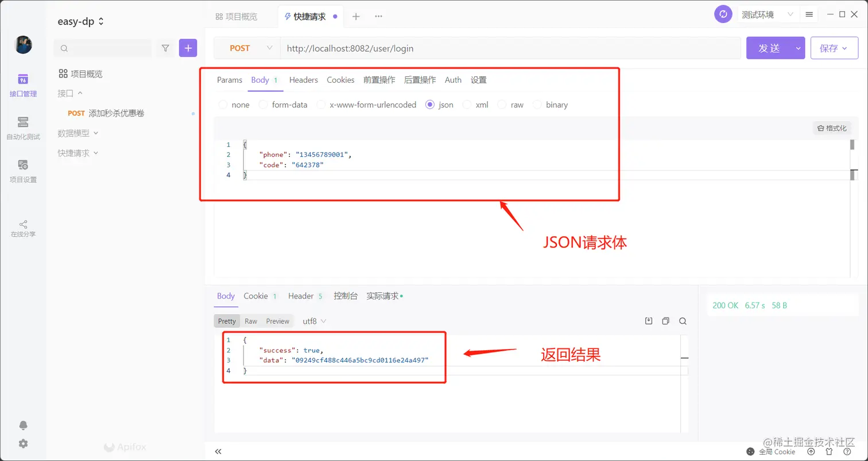The height and width of the screenshot is (461, 868).
Task: Open search within the response body
Action: pyautogui.click(x=683, y=321)
